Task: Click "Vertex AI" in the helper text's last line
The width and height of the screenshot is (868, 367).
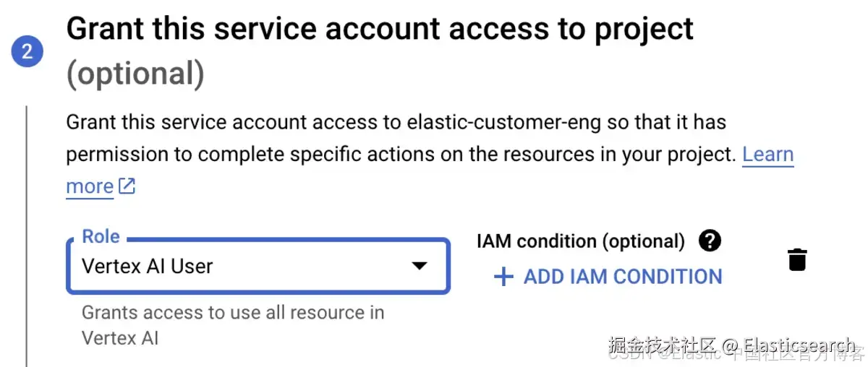Action: click(x=120, y=337)
